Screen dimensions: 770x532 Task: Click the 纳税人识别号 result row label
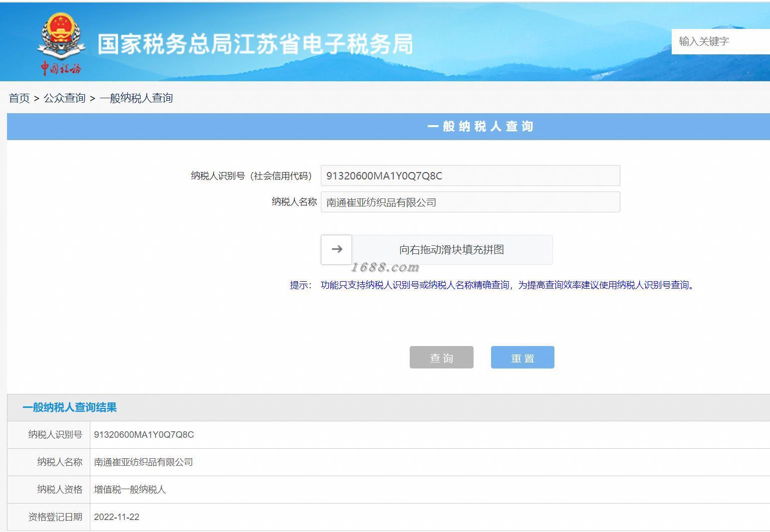click(x=55, y=435)
